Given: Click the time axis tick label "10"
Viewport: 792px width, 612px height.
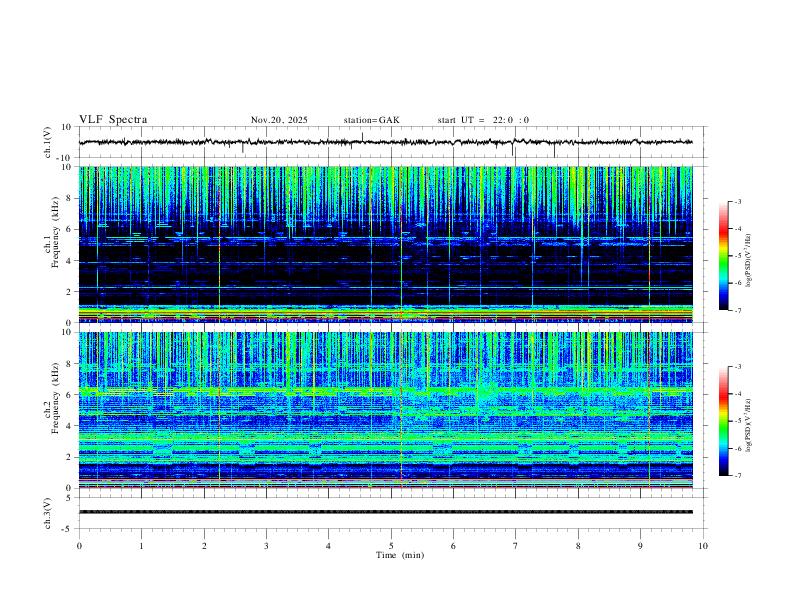Looking at the screenshot, I should [x=703, y=546].
